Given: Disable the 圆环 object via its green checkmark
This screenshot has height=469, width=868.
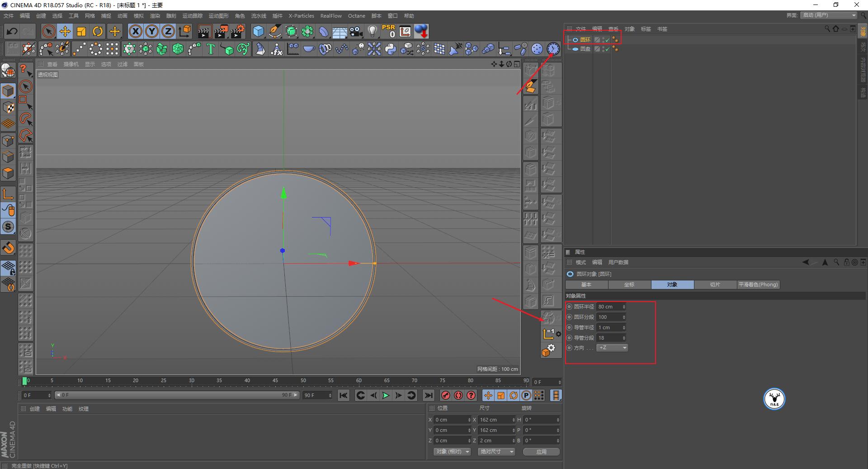Looking at the screenshot, I should click(607, 40).
